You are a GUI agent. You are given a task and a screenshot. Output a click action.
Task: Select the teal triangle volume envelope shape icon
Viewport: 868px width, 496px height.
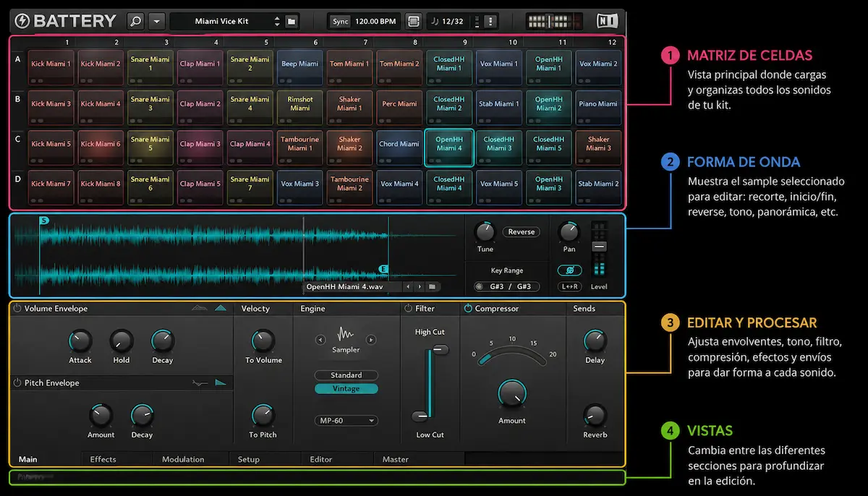221,308
